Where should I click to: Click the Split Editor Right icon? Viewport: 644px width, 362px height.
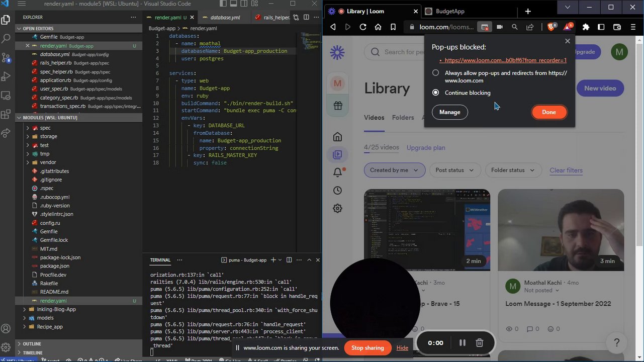(x=306, y=17)
